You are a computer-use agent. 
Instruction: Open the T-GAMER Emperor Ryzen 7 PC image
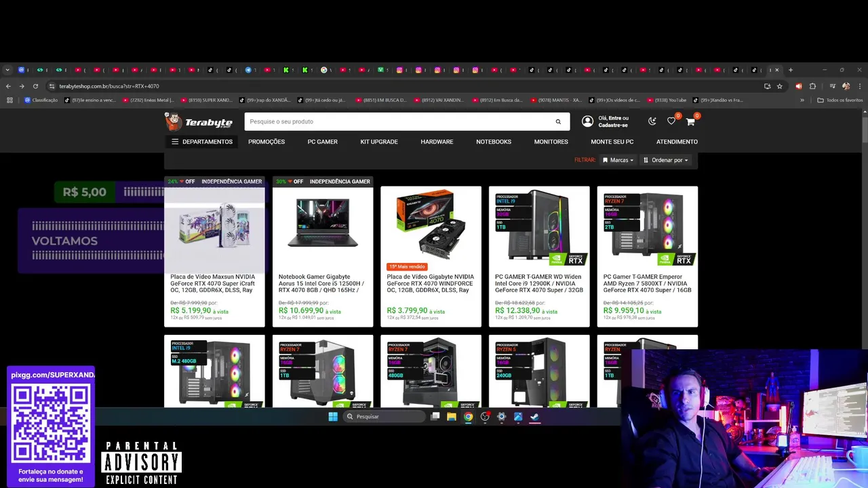(648, 227)
